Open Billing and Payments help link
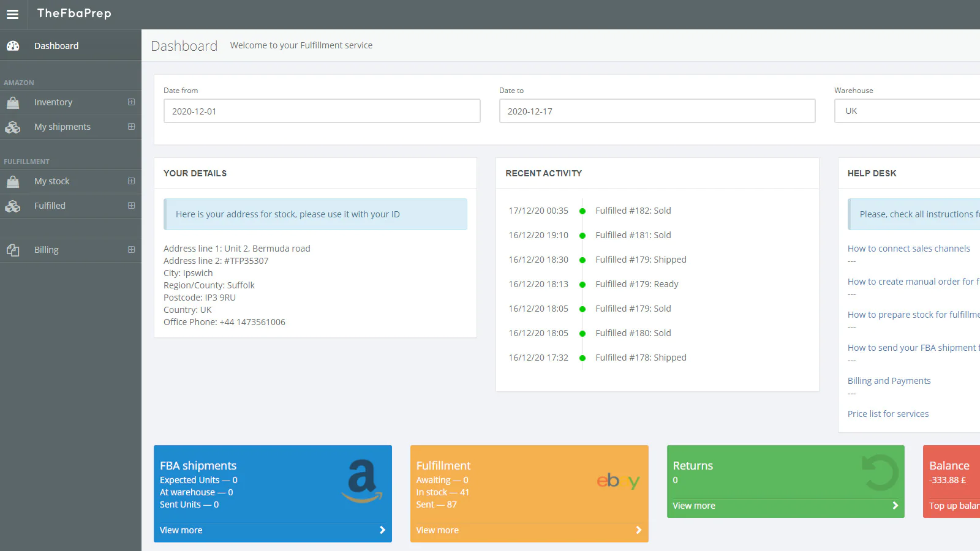 click(889, 381)
